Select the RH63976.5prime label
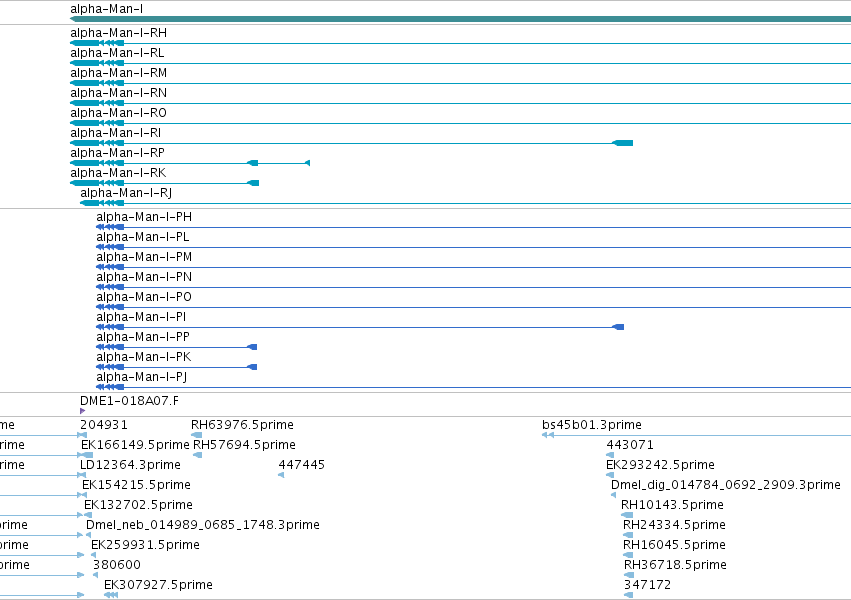Image resolution: width=851 pixels, height=600 pixels. (242, 425)
